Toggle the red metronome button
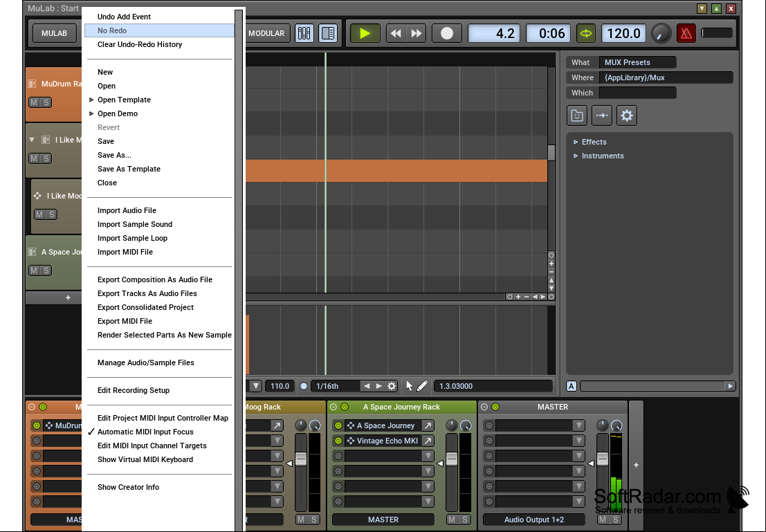The height and width of the screenshot is (532, 766). tap(686, 33)
